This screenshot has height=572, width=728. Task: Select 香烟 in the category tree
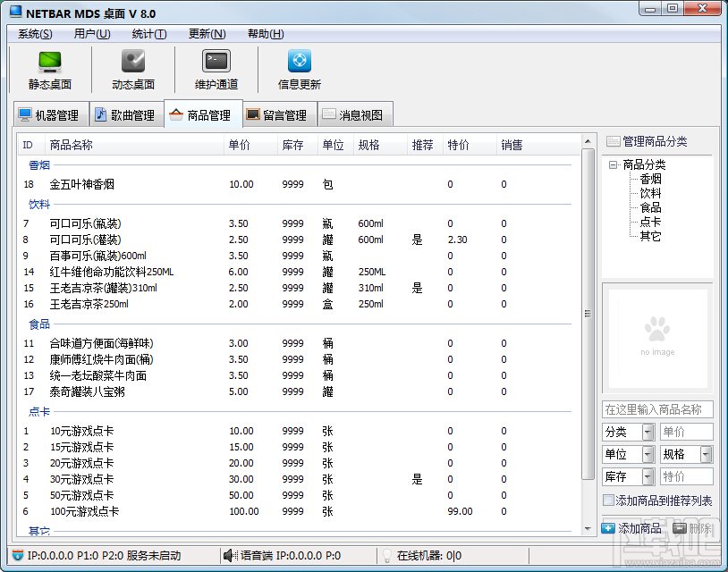(x=650, y=179)
